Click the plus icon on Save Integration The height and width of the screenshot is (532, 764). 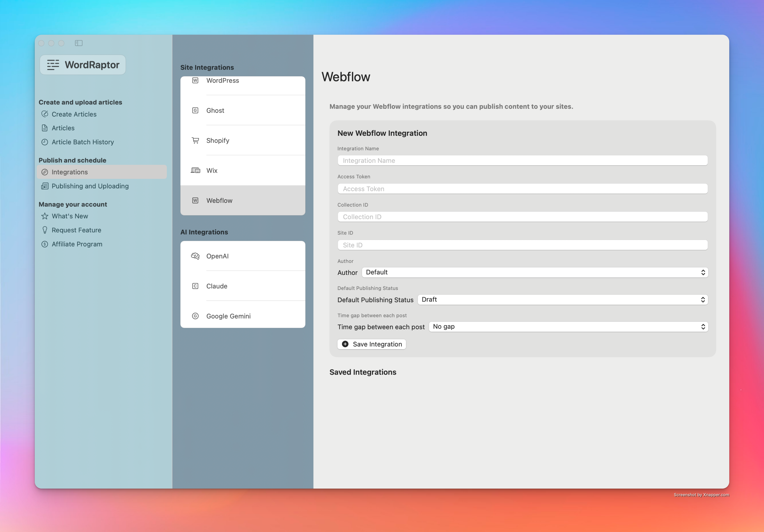click(345, 344)
